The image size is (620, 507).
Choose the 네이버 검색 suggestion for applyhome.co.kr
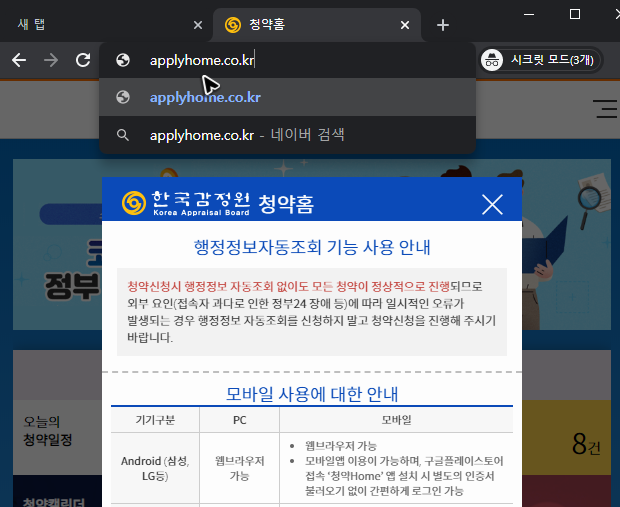tap(287, 135)
